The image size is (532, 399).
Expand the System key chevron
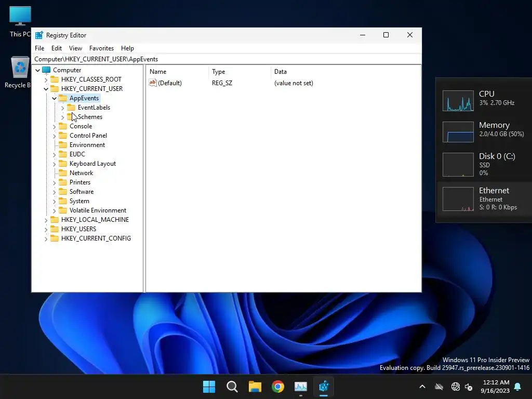54,201
